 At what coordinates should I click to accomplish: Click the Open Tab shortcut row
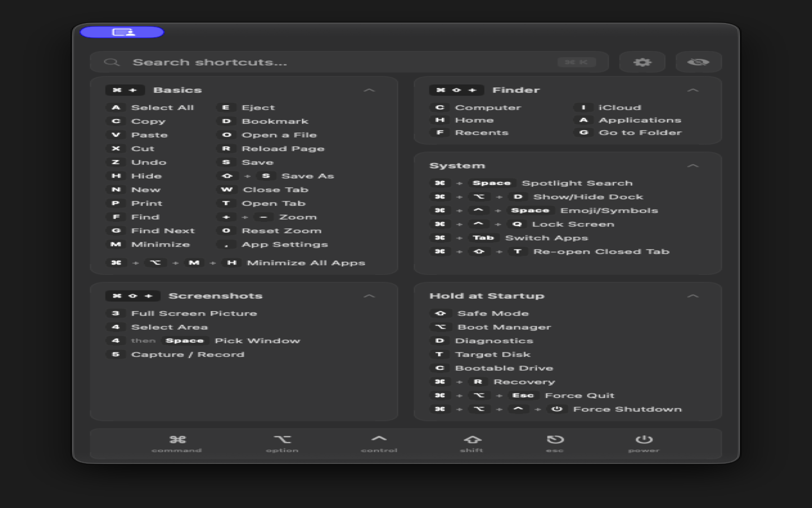(261, 204)
